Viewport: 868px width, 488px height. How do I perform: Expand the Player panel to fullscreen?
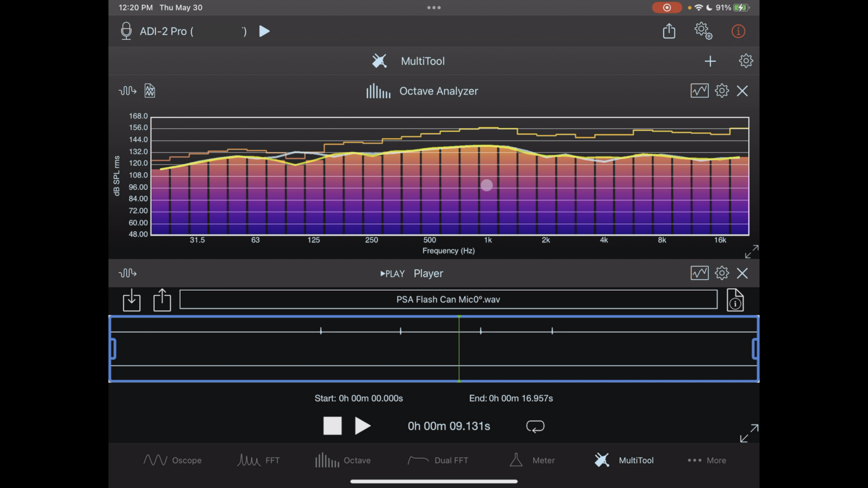tap(749, 433)
